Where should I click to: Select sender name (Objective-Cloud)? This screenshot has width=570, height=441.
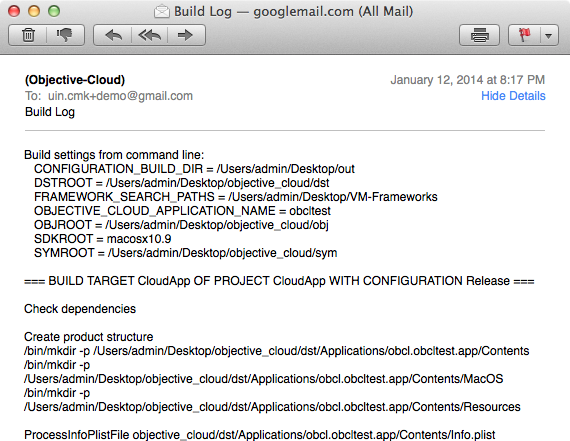coord(75,80)
